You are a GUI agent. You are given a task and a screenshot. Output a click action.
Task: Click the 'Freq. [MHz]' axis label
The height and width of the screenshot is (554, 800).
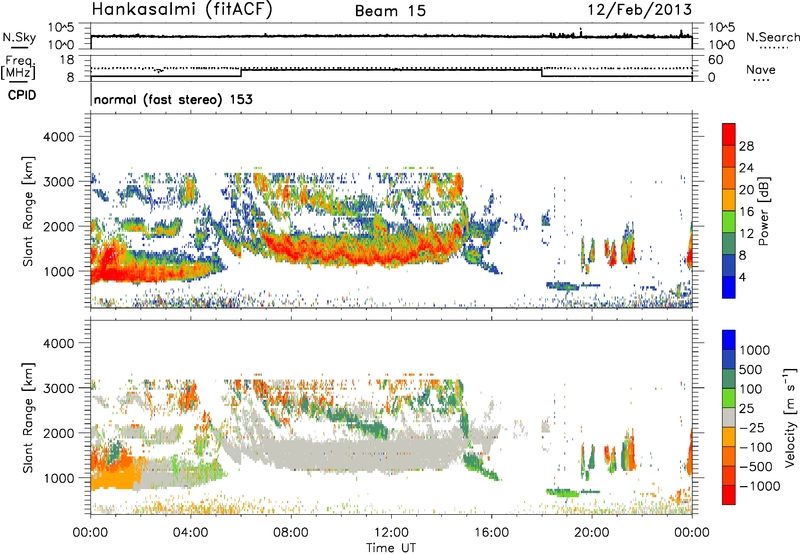pyautogui.click(x=18, y=68)
